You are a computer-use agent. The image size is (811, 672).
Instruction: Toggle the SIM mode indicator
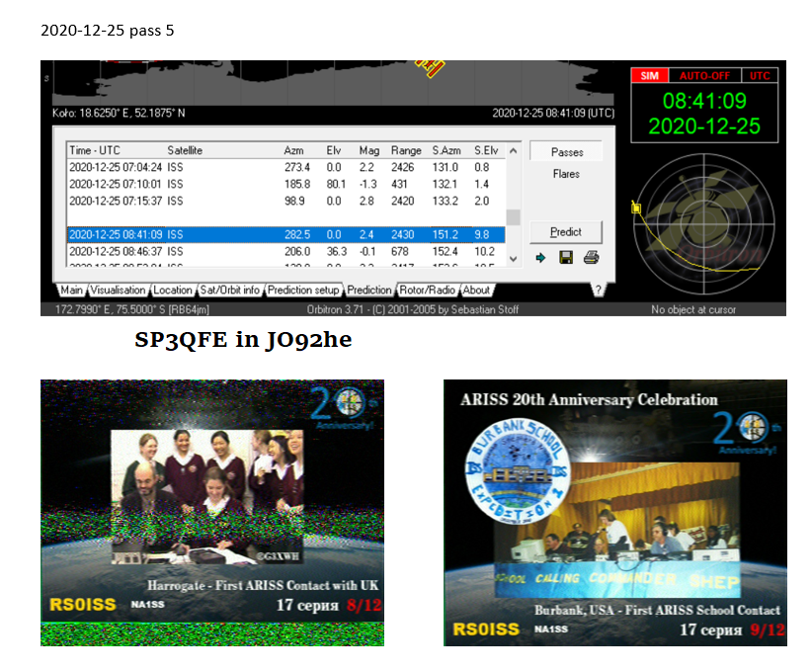coord(650,76)
